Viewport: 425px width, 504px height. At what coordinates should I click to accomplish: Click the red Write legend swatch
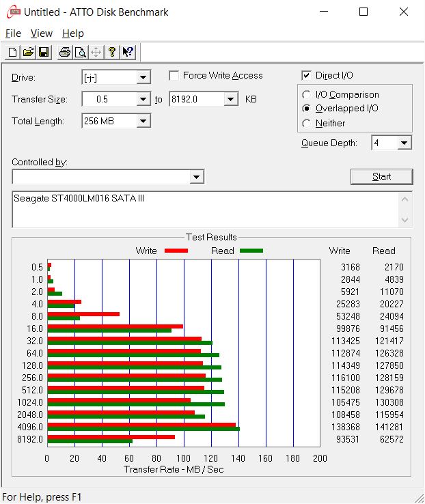coord(176,251)
